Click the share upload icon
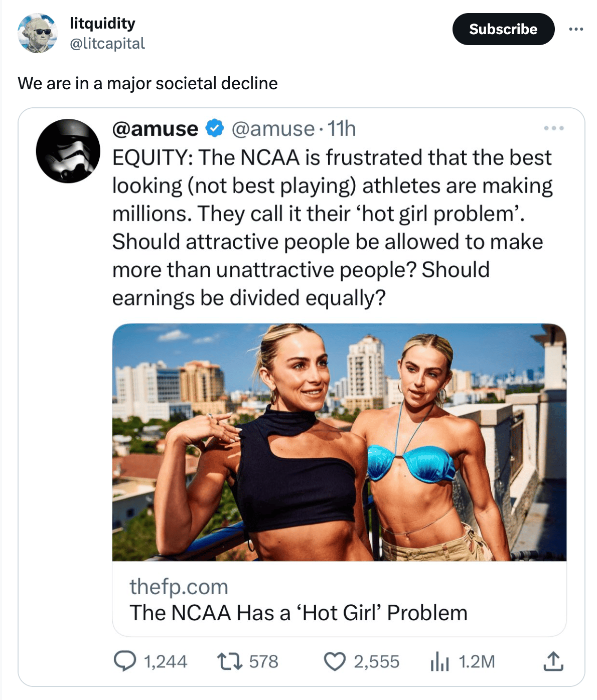Screen dimensions: 597x700 coord(553,661)
